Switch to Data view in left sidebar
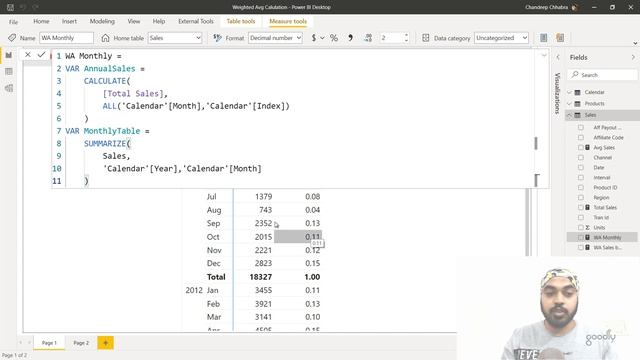 coord(9,71)
